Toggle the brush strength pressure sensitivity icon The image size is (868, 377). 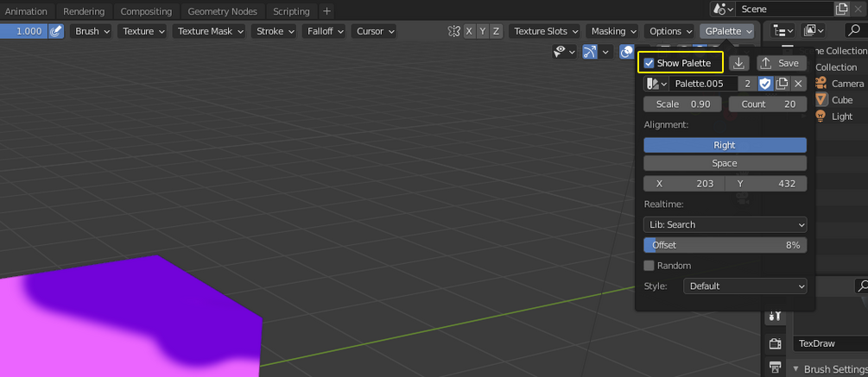(x=56, y=32)
